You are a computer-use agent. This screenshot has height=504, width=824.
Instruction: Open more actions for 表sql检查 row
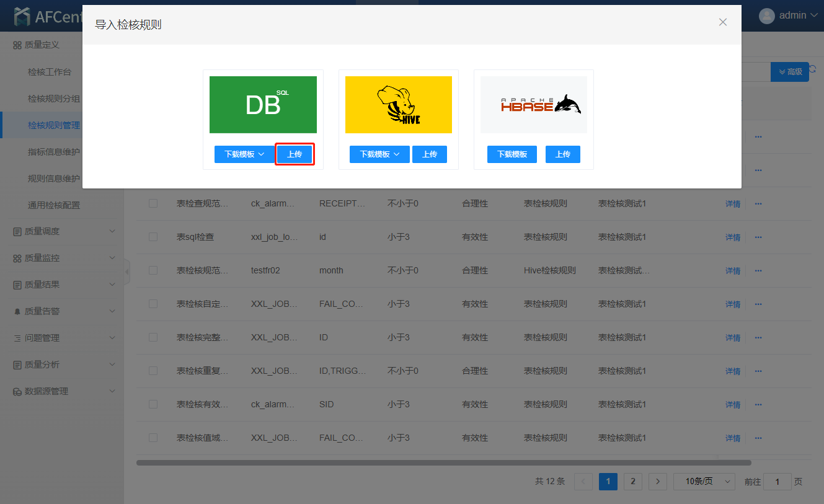(758, 237)
